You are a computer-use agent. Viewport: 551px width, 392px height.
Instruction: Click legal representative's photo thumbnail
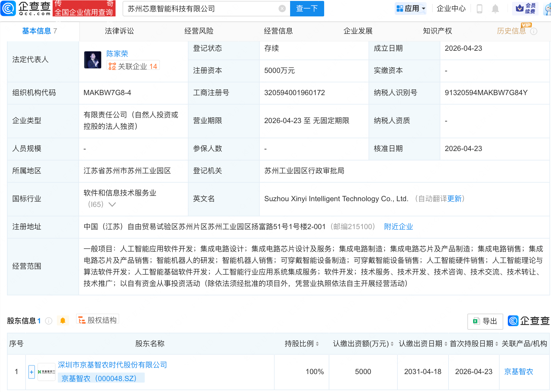pos(93,60)
